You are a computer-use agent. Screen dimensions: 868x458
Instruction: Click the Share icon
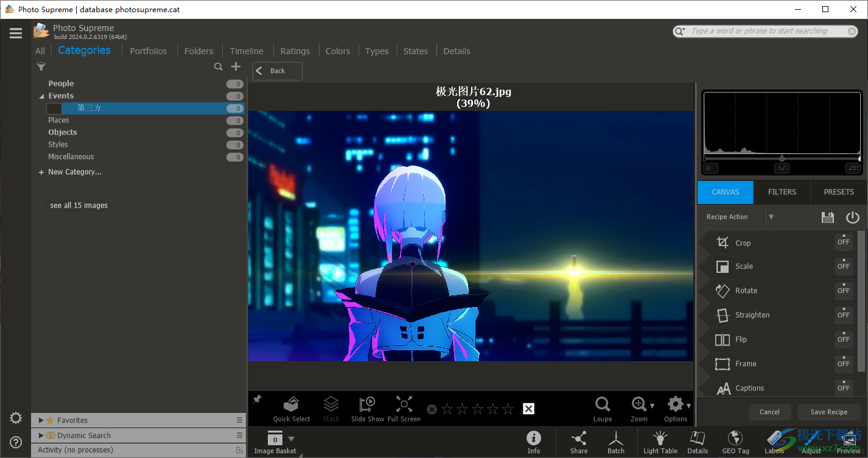(579, 442)
